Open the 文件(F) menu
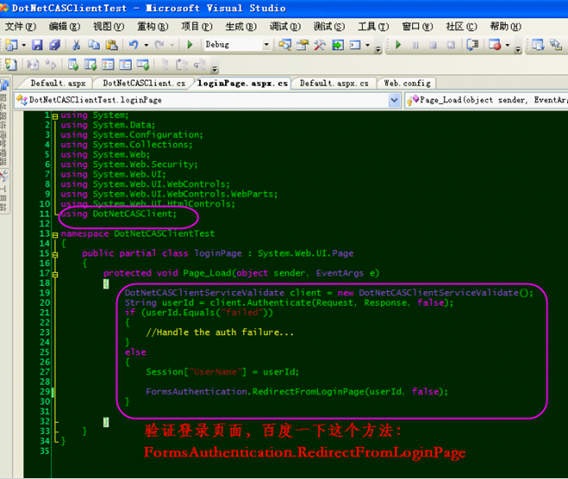Image resolution: width=568 pixels, height=479 pixels. [x=21, y=26]
